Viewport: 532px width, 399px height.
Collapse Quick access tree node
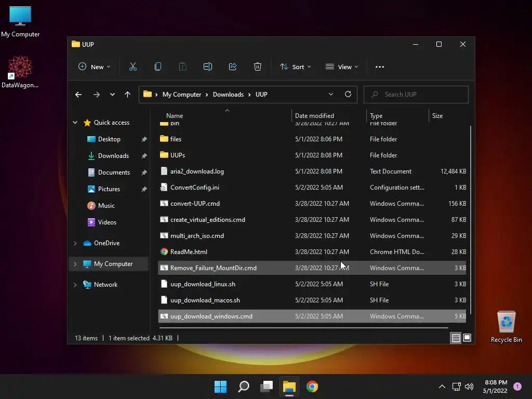(x=75, y=123)
